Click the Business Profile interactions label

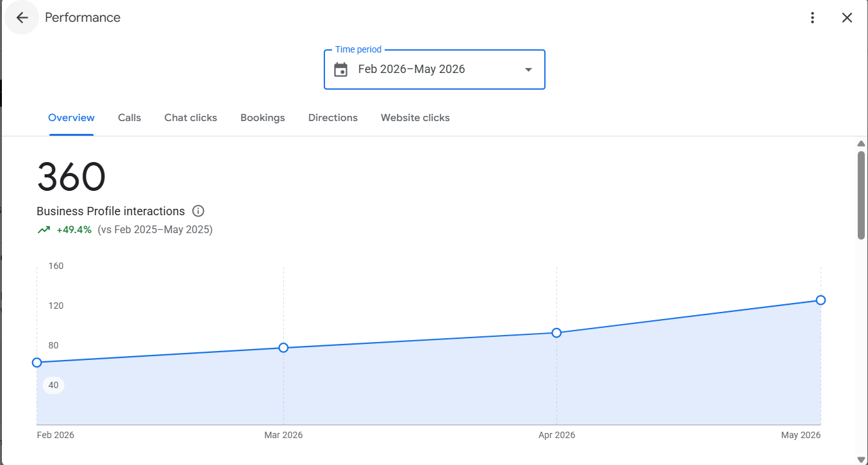110,211
